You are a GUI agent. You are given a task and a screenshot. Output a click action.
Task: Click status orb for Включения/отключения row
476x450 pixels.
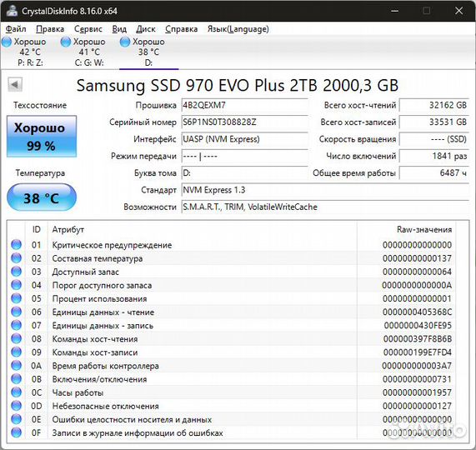16,378
